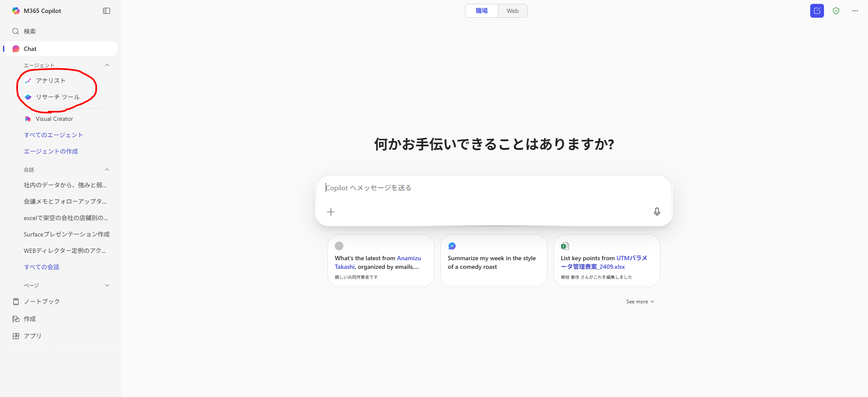Open the すべてのエージェント link

click(x=53, y=135)
